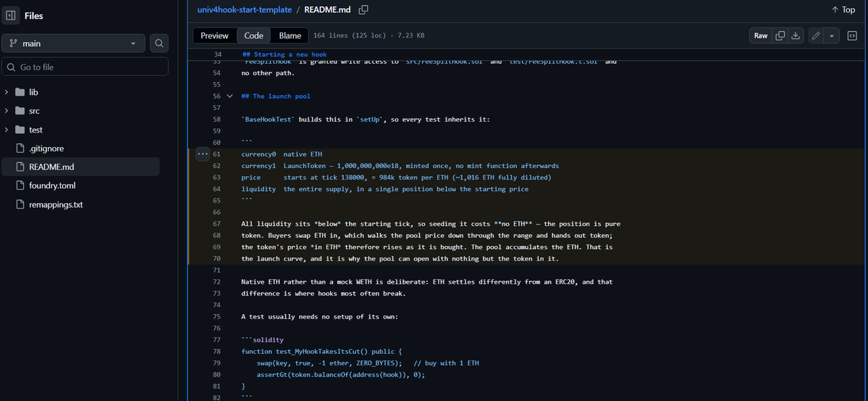Click the 'currency0 native ETH' code line
This screenshot has height=401, width=868.
click(282, 154)
